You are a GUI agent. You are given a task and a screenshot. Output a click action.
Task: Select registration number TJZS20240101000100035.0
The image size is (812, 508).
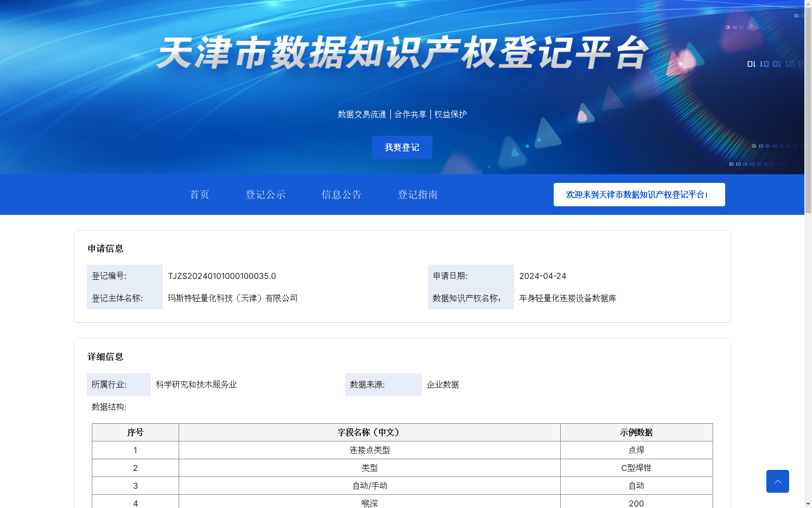(x=222, y=276)
